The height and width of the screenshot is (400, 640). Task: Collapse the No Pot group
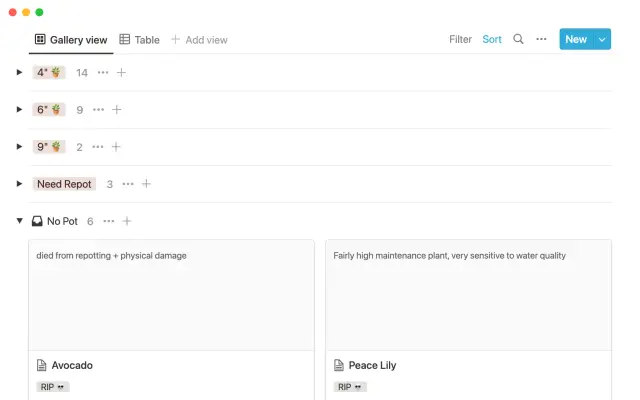[19, 221]
